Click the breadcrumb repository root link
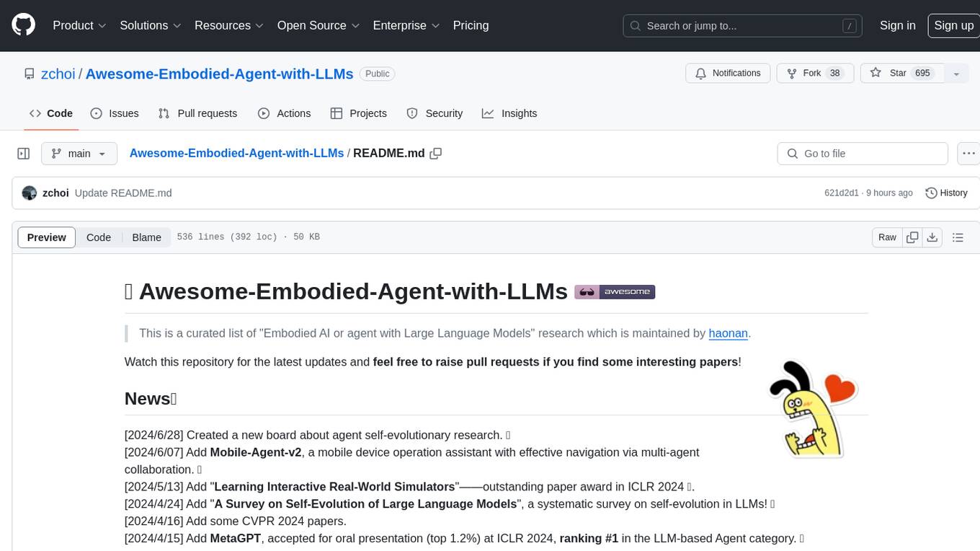This screenshot has height=551, width=980. pyautogui.click(x=236, y=154)
